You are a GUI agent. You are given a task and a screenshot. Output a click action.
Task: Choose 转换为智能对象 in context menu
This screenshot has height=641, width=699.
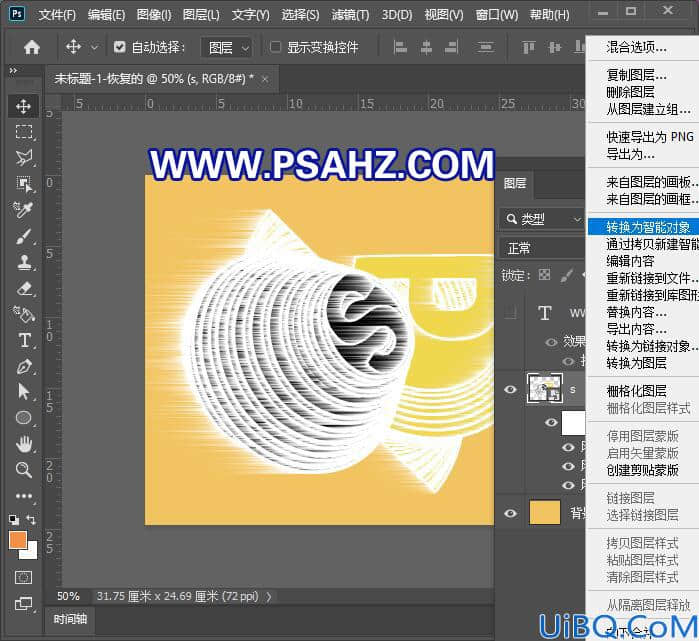coord(643,227)
